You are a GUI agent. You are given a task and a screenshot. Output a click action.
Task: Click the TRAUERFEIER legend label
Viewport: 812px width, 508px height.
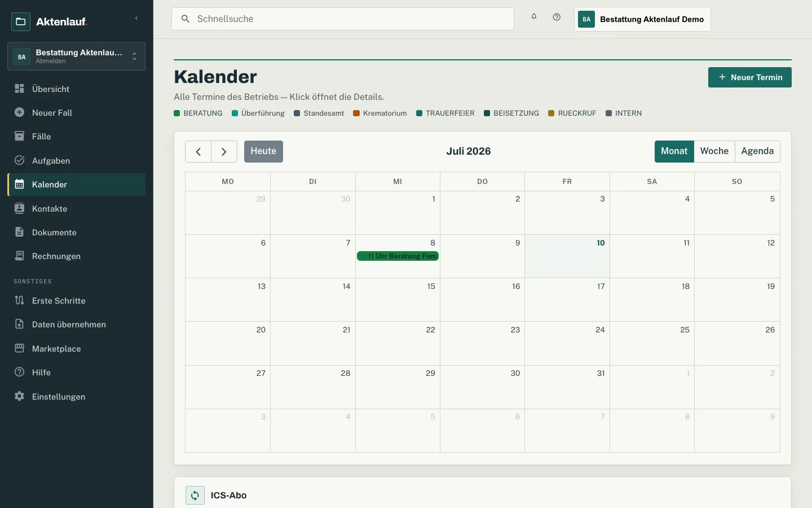[x=450, y=113]
